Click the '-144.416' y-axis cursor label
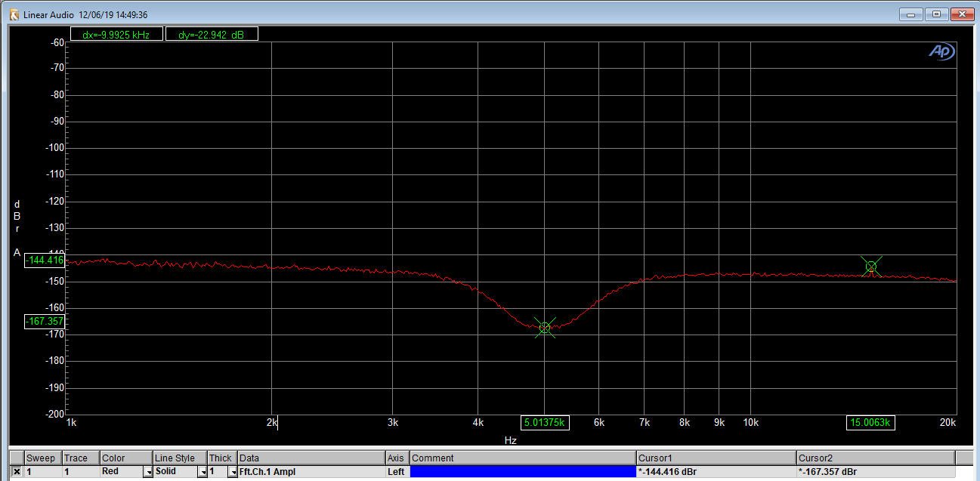The height and width of the screenshot is (481, 980). [45, 261]
